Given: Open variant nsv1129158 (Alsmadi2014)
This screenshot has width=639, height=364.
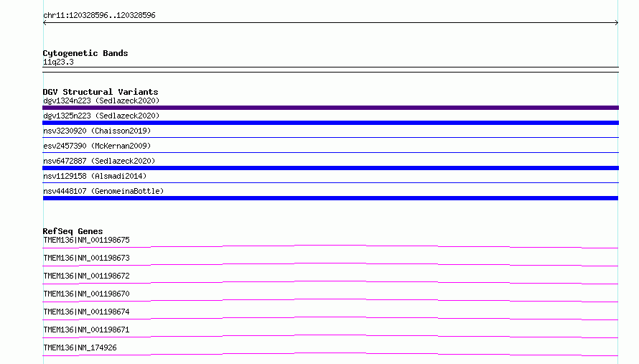Looking at the screenshot, I should (x=95, y=176).
